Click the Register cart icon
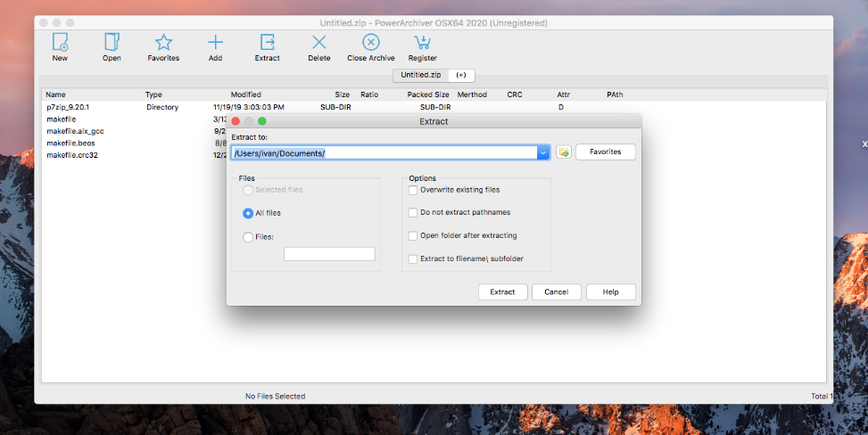Screen dimensions: 868x435 pyautogui.click(x=422, y=42)
